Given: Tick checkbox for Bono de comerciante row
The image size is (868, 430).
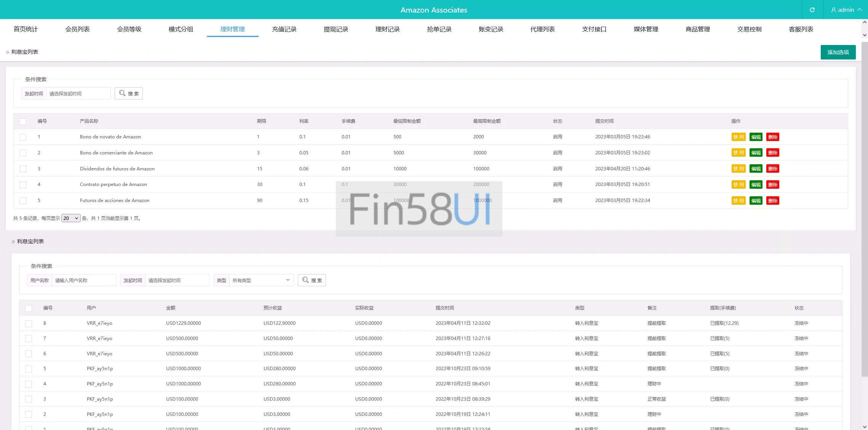Looking at the screenshot, I should point(23,153).
